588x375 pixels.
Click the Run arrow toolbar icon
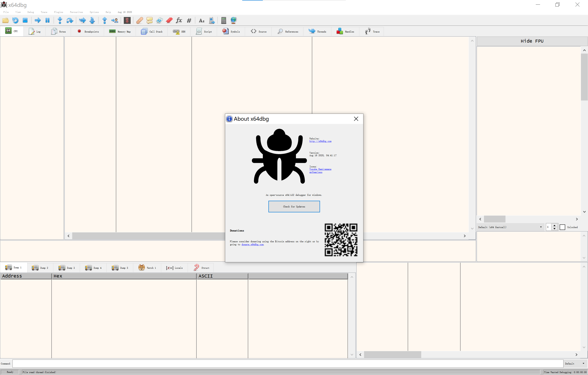click(38, 20)
